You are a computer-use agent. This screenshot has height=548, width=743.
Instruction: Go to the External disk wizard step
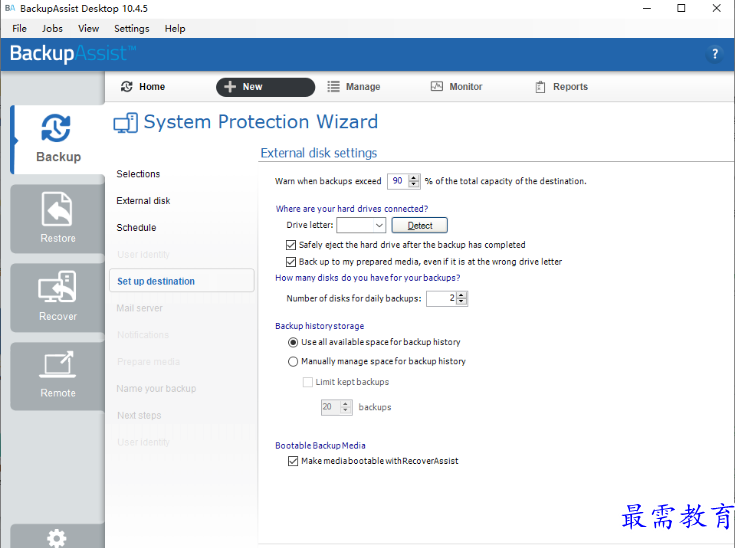(x=143, y=201)
